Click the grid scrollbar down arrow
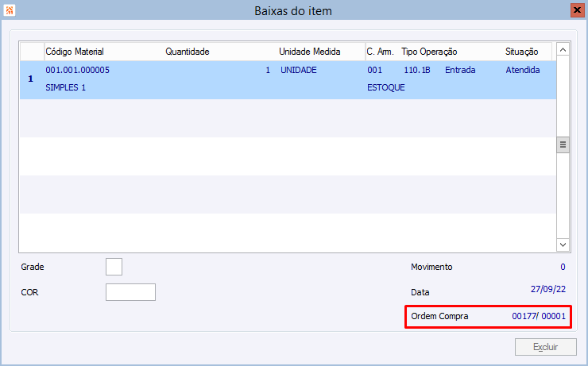The height and width of the screenshot is (366, 588). coord(563,245)
